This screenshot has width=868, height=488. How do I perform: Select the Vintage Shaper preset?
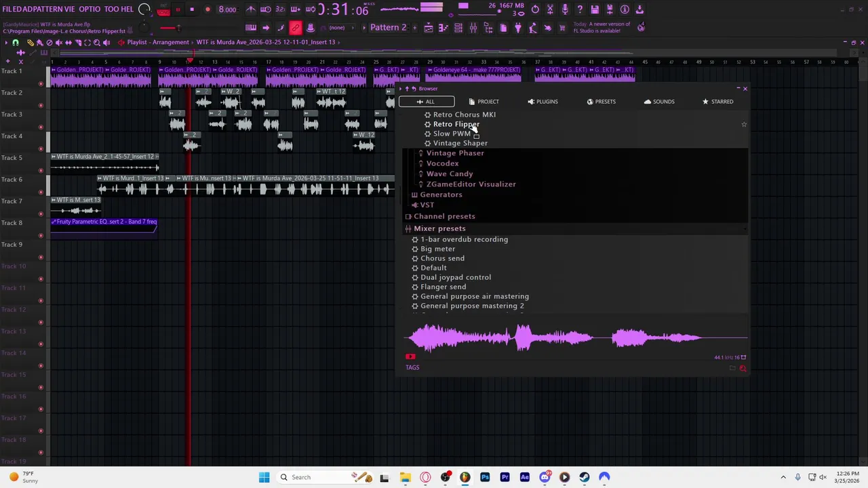click(460, 143)
